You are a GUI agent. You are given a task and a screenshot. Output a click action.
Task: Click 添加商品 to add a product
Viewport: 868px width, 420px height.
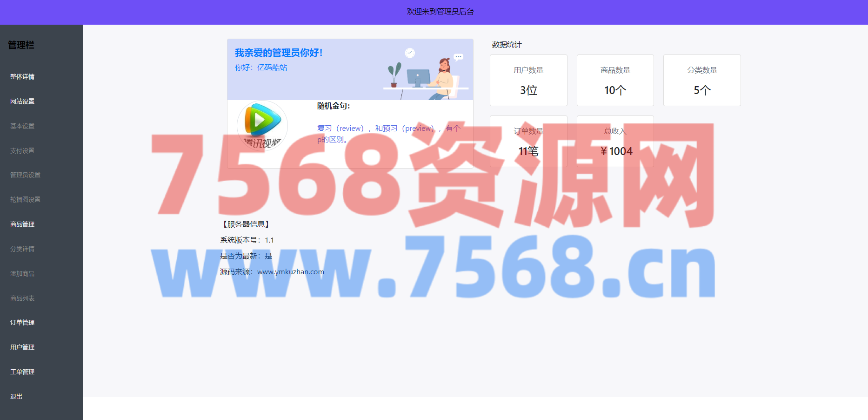(x=22, y=274)
